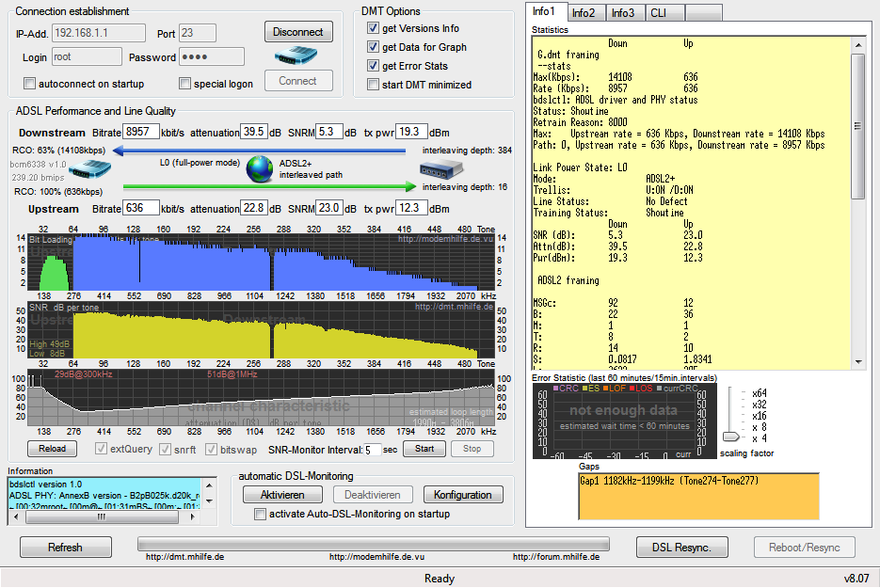Toggle autoconnect on startup checkbox
This screenshot has width=880, height=588.
click(30, 84)
